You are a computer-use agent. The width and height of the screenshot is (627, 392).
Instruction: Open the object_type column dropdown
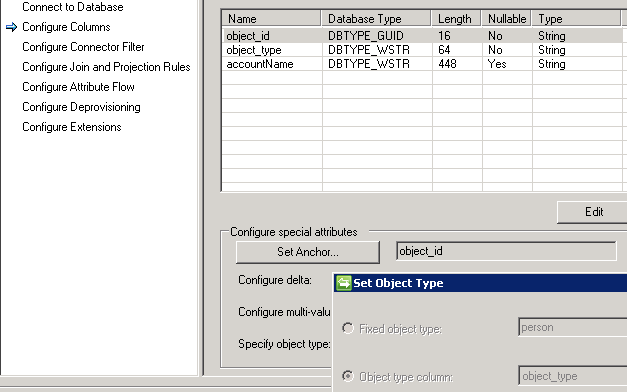point(572,376)
